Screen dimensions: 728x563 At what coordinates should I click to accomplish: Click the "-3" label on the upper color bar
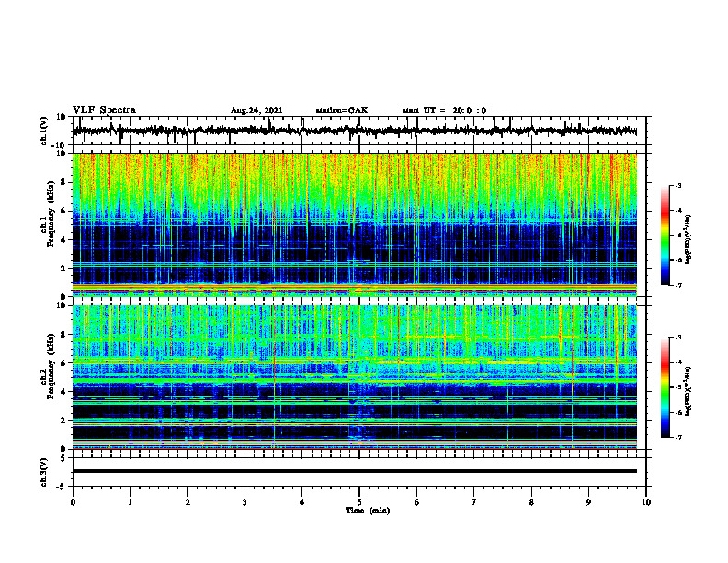point(678,186)
